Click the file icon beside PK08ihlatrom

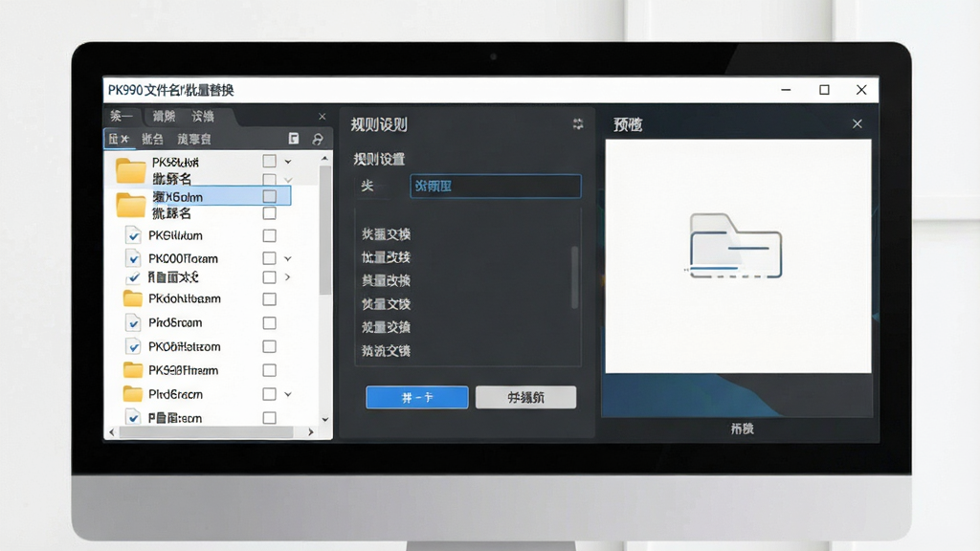tap(132, 346)
